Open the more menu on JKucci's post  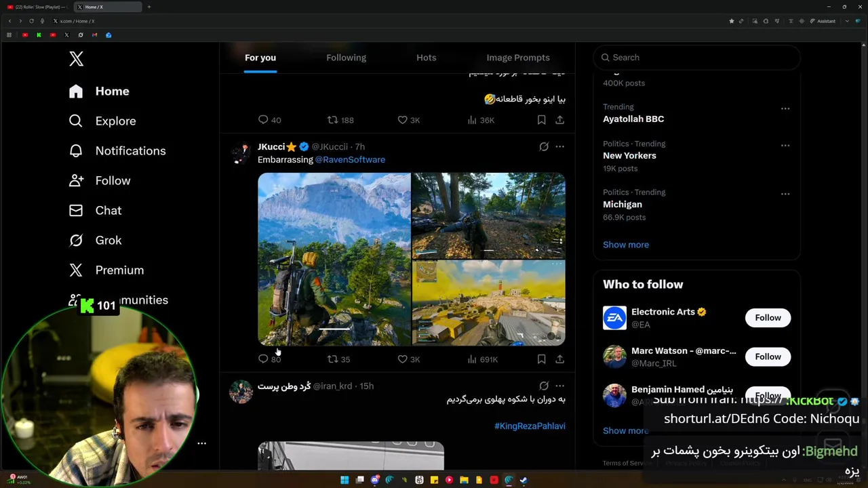click(x=559, y=146)
